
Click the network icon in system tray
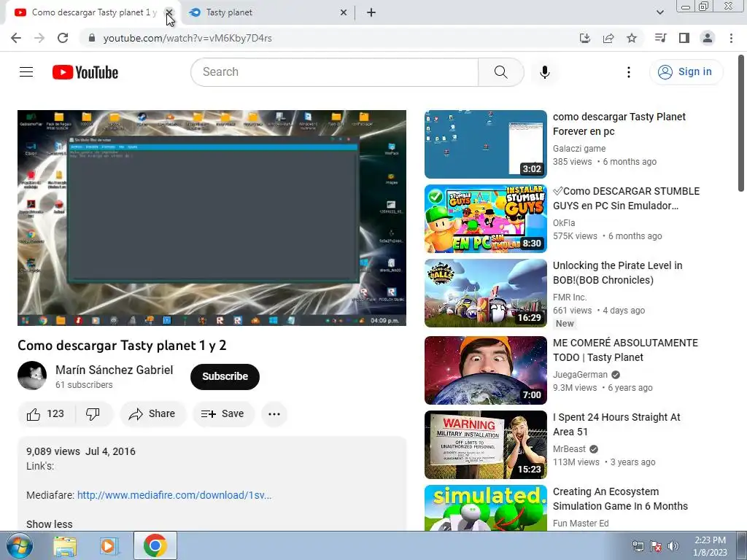coord(638,546)
